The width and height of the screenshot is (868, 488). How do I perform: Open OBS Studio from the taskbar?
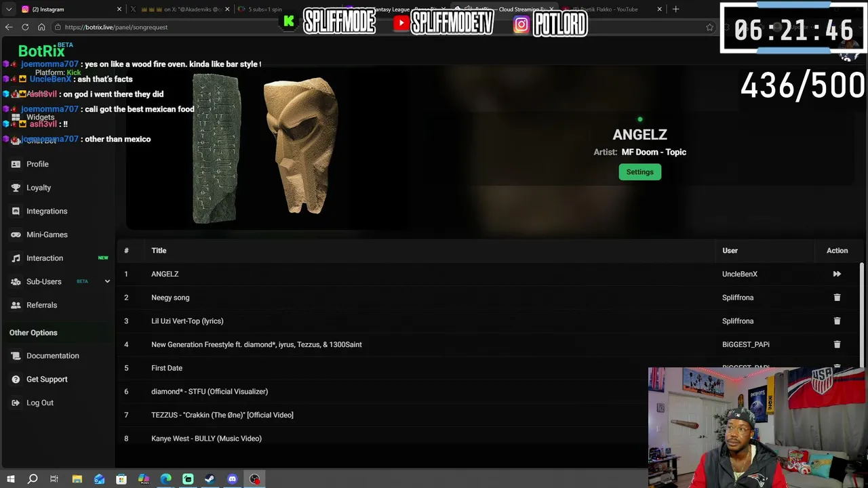click(x=255, y=479)
